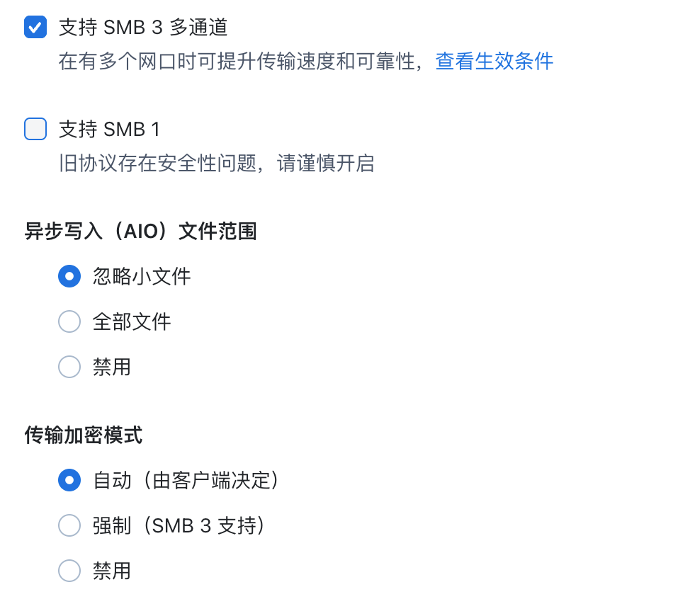Image resolution: width=673 pixels, height=616 pixels.
Task: Click the 支持 SMB 1 label text
Action: tap(109, 129)
